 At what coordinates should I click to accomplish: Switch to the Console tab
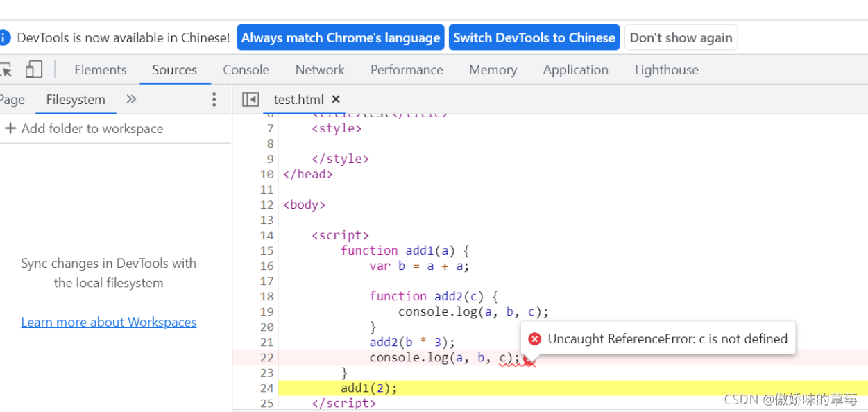click(246, 69)
